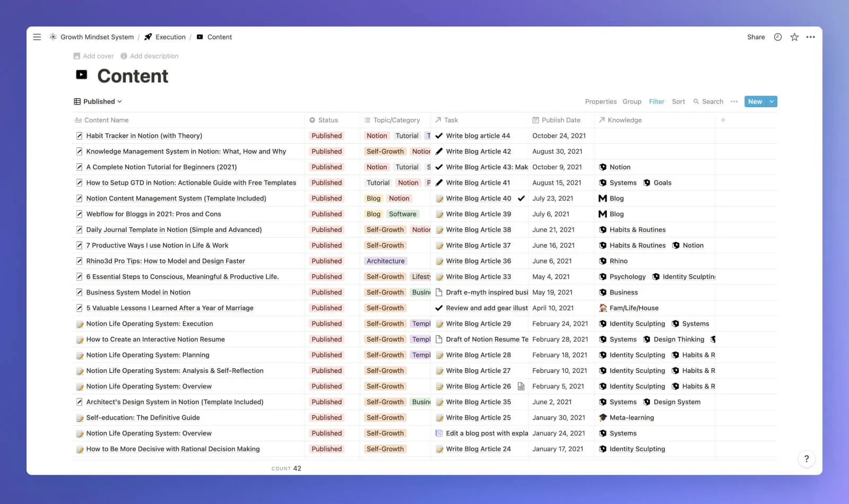
Task: Uncheck 'Review and add gear illust' task
Action: [439, 308]
